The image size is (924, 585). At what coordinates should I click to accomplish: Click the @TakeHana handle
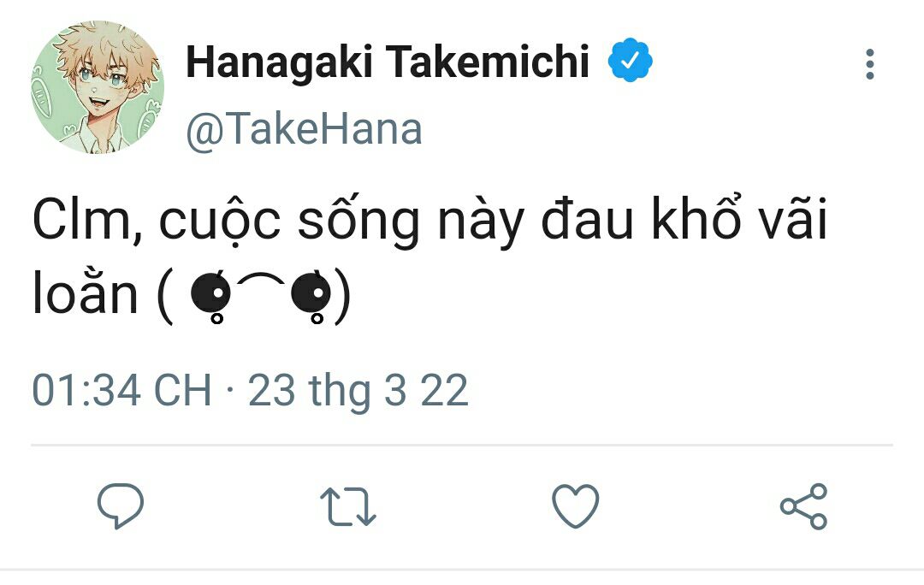click(304, 130)
